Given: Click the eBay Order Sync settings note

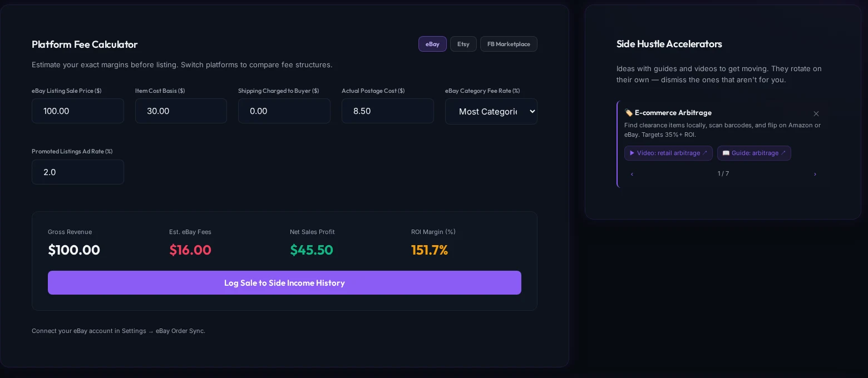Looking at the screenshot, I should pyautogui.click(x=119, y=331).
